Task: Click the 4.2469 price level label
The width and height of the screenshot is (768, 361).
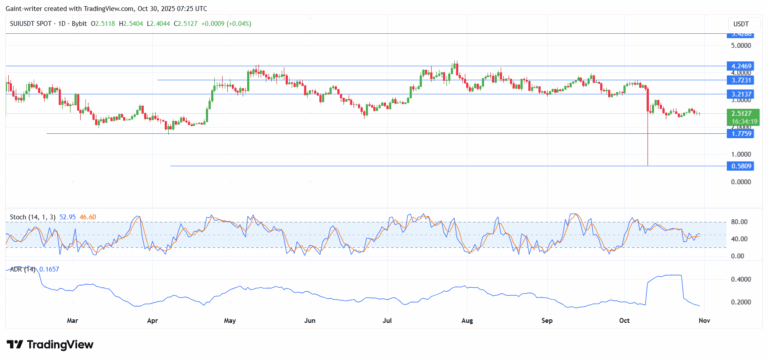Action: [x=741, y=66]
